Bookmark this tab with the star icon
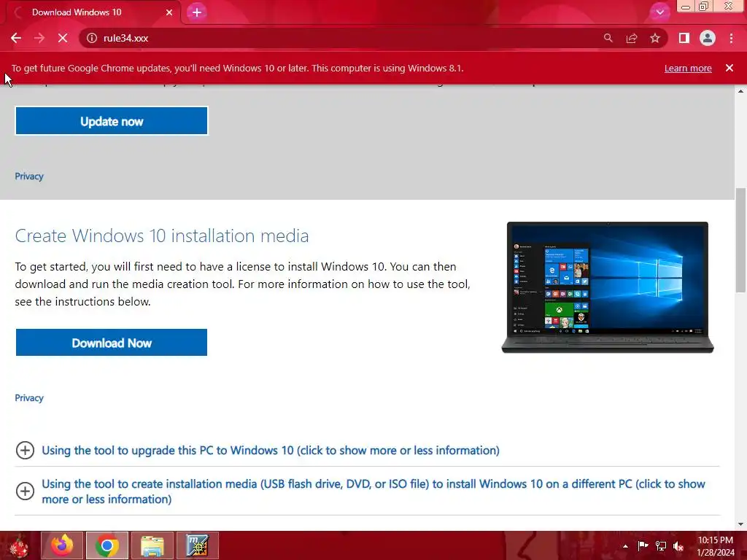This screenshot has width=747, height=560. [x=655, y=38]
